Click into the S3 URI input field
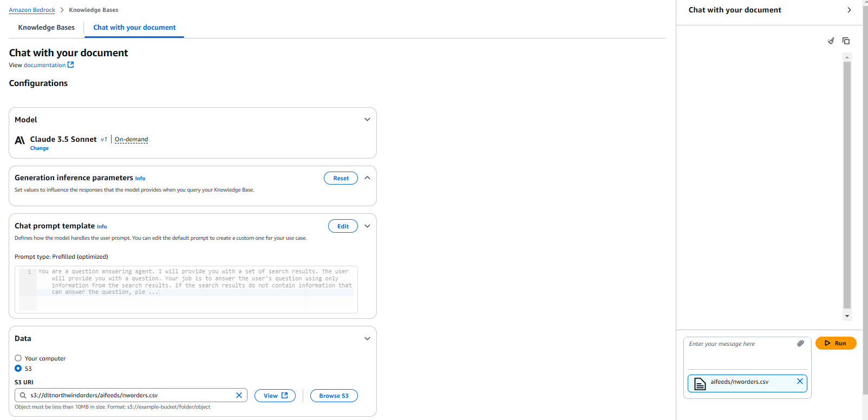 coord(130,395)
